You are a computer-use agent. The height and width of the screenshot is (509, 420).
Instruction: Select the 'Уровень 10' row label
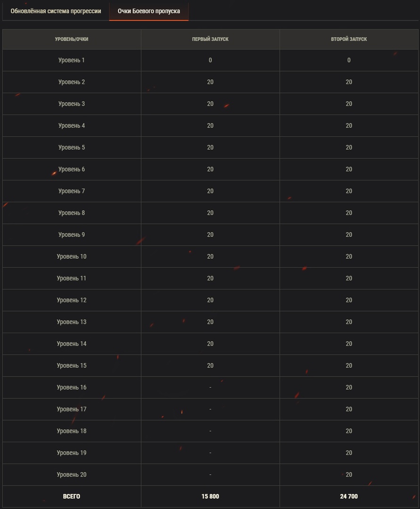tap(72, 256)
